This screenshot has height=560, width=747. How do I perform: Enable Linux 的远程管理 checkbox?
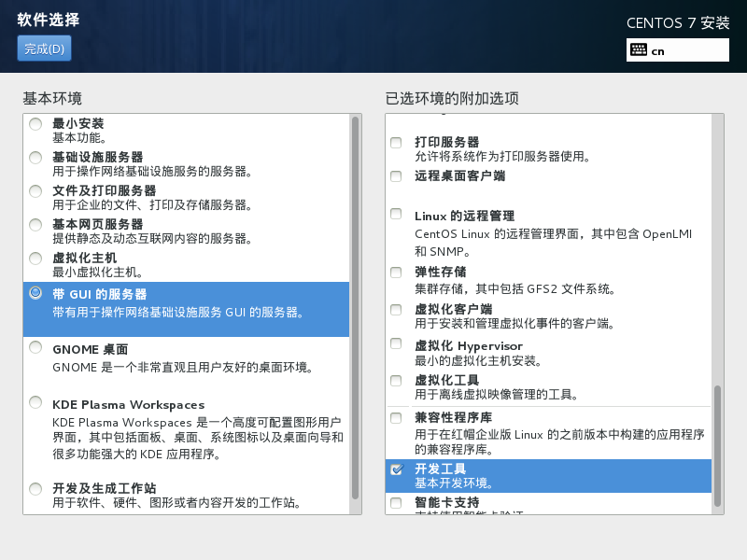coord(396,215)
